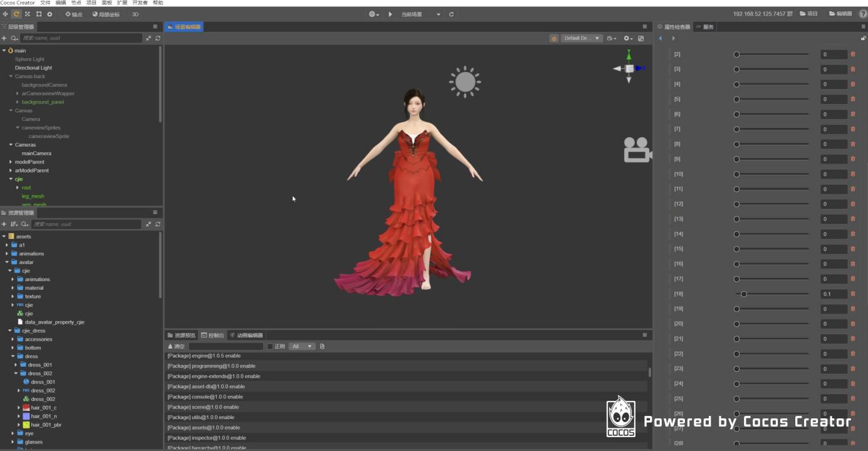Image resolution: width=868 pixels, height=451 pixels.
Task: Switch to the 服务 tab
Action: (705, 27)
